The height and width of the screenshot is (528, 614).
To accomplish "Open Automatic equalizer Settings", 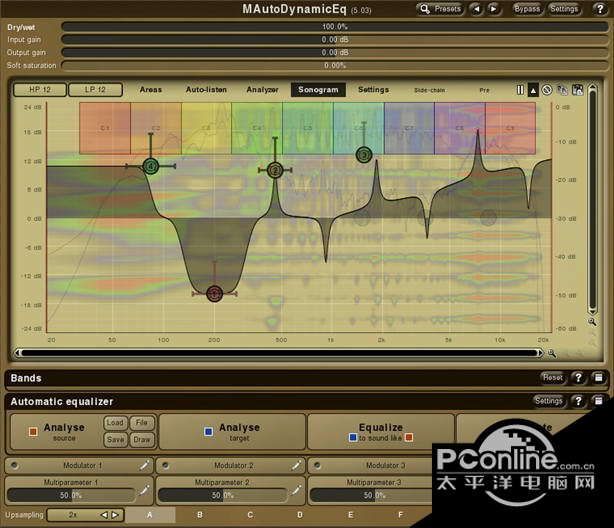I will click(549, 401).
